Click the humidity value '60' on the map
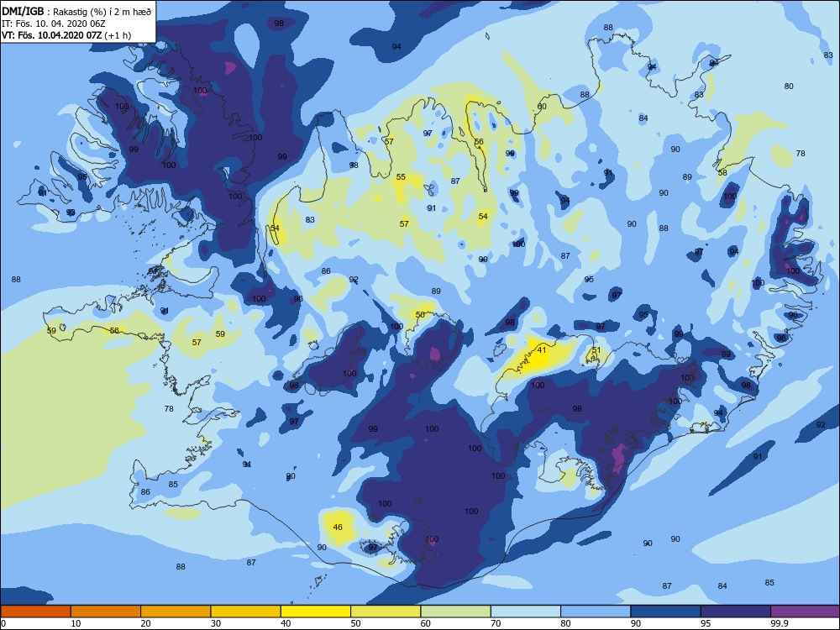This screenshot has height=630, width=840. coord(542,106)
